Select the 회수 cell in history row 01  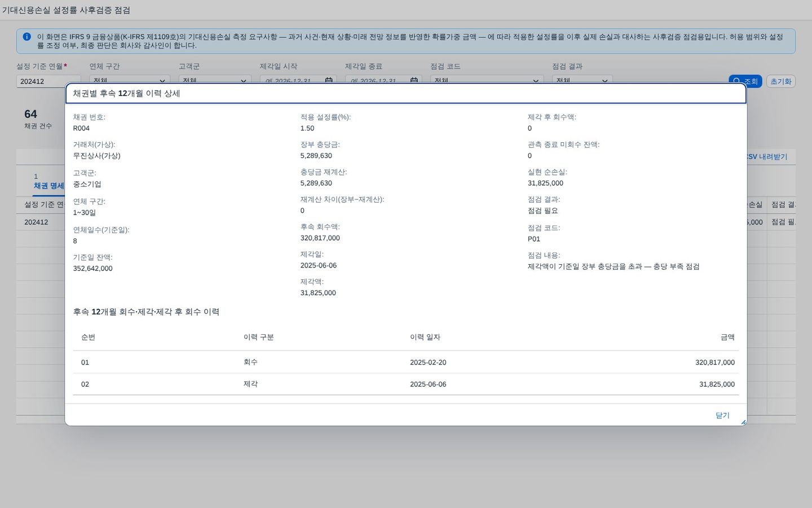[250, 362]
